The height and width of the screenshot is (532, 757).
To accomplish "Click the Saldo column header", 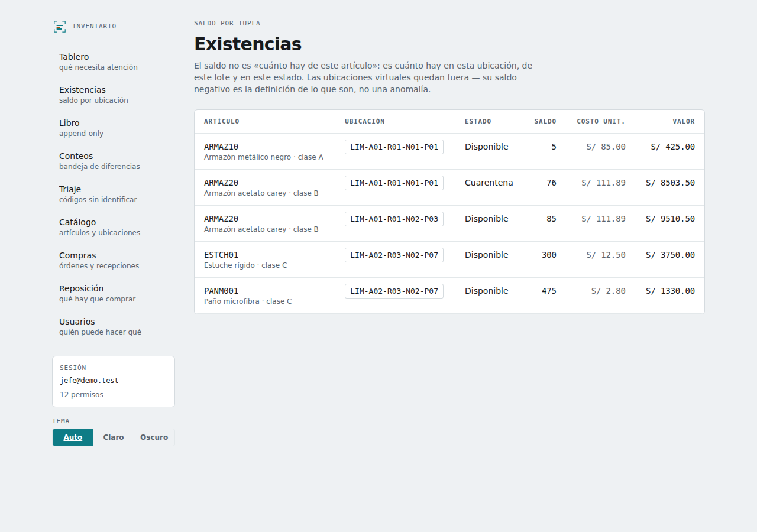I will [545, 121].
